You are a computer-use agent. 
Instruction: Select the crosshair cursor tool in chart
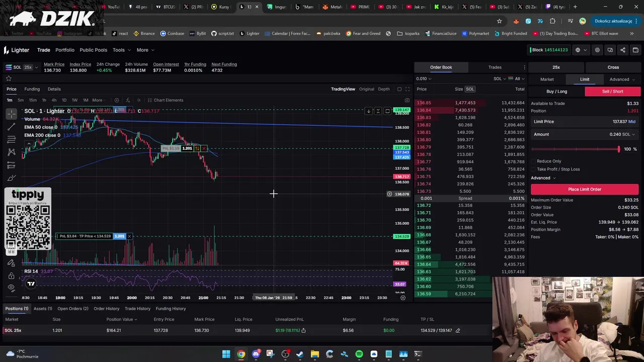coord(11,114)
